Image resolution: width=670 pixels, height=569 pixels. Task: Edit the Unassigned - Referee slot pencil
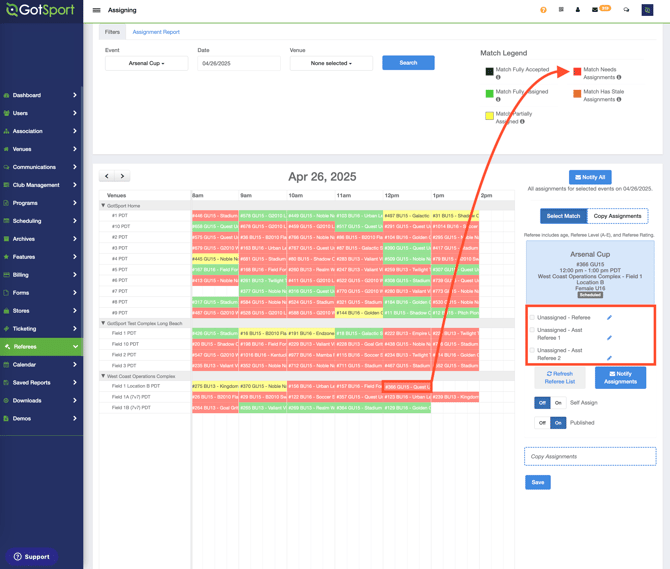(x=609, y=317)
